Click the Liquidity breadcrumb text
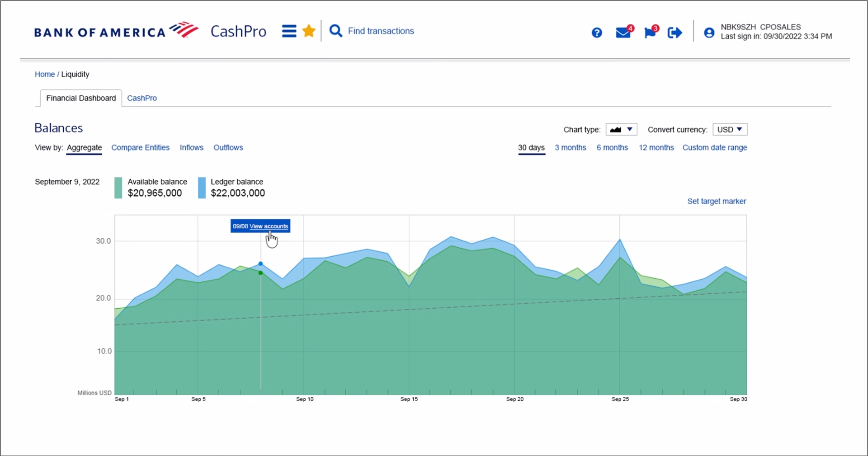Screen dimensions: 868x456 pyautogui.click(x=75, y=74)
